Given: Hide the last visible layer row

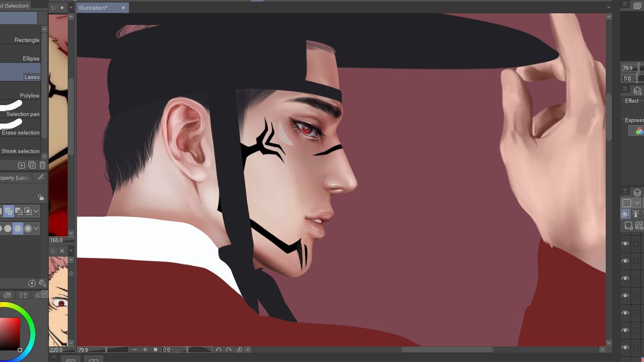Looking at the screenshot, I should click(625, 348).
